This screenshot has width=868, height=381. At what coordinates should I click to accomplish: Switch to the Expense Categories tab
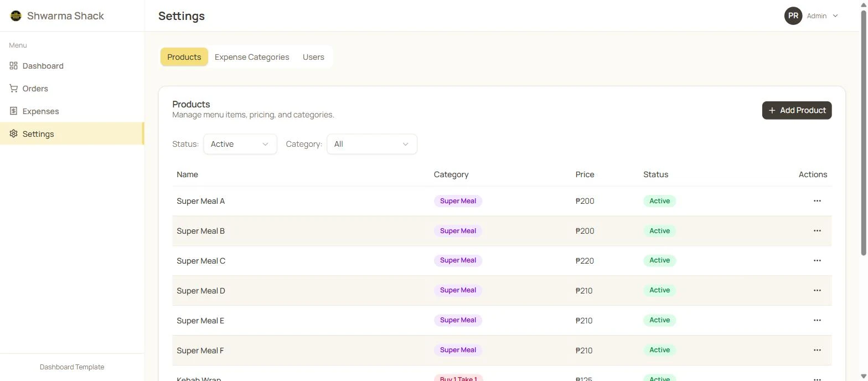(252, 57)
